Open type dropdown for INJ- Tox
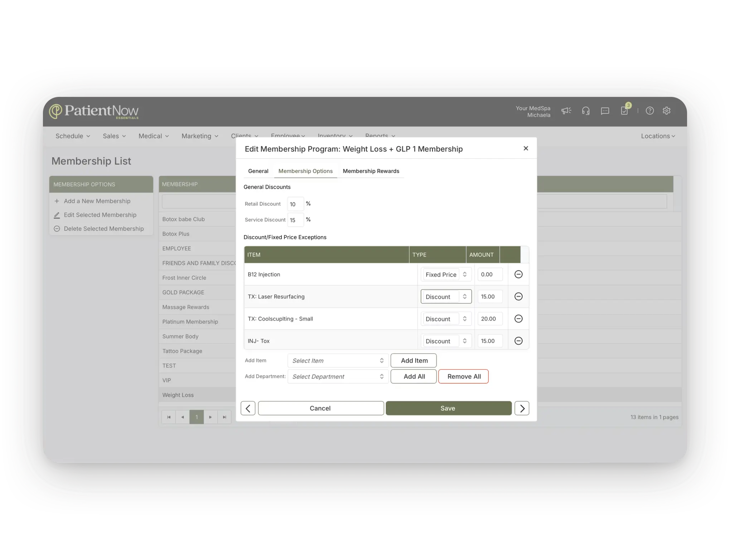 (x=446, y=341)
